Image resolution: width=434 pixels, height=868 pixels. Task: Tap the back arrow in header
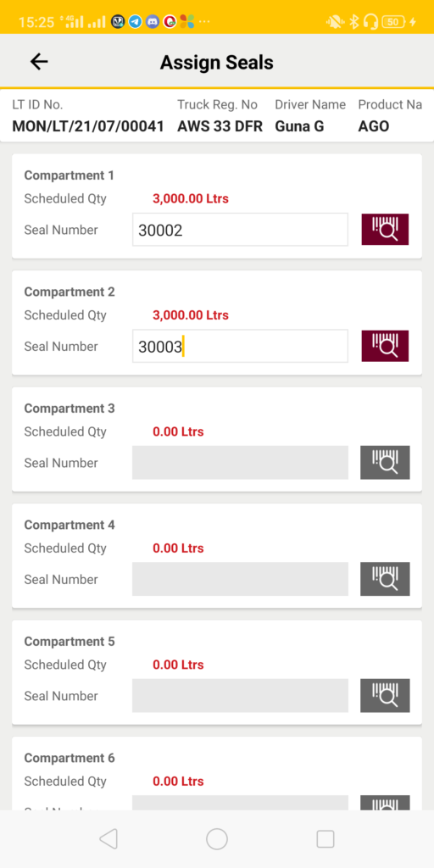tap(39, 61)
